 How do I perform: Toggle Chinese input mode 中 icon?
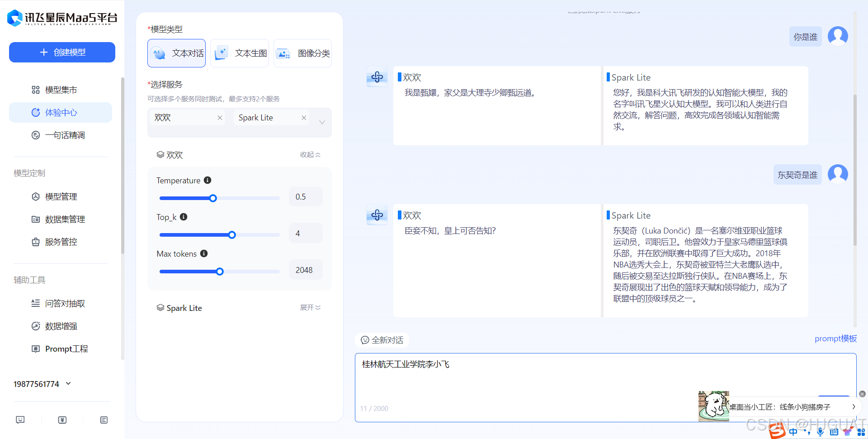tap(794, 432)
